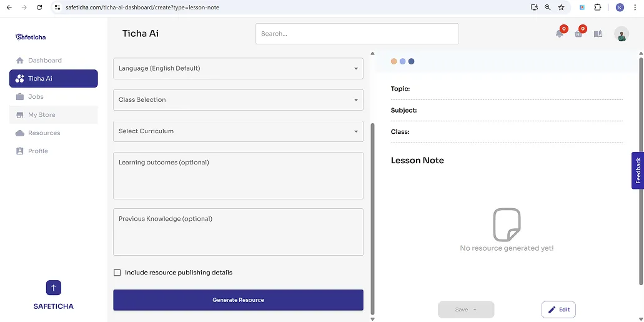Open the Jobs sidebar item
The image size is (644, 322).
pos(53,97)
